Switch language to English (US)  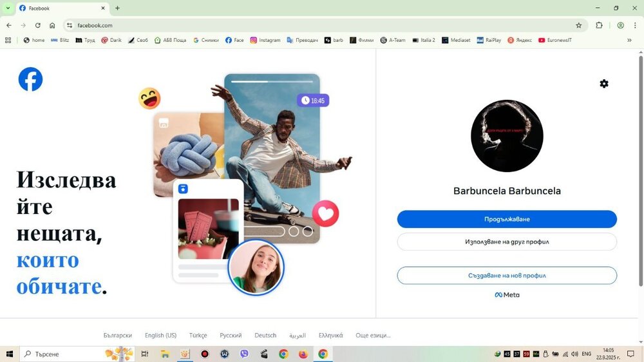tap(160, 335)
